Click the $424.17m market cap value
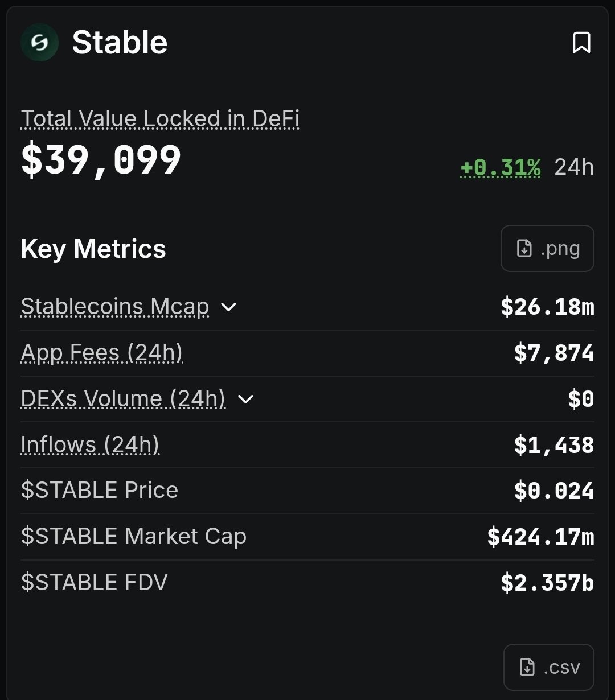615x700 pixels. coord(540,537)
